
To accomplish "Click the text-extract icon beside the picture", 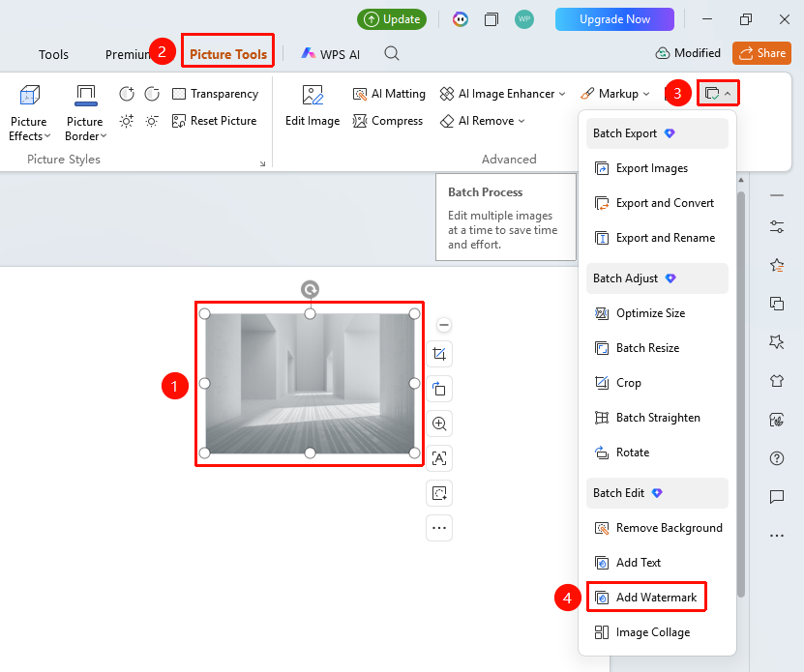I will point(439,458).
